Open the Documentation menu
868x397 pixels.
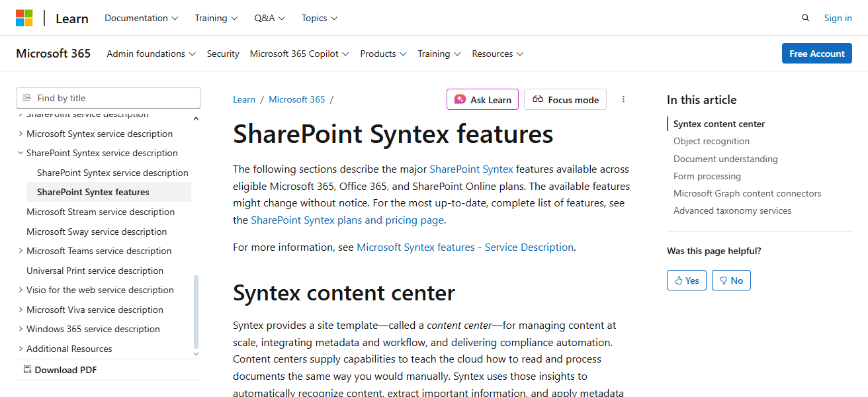(x=141, y=18)
